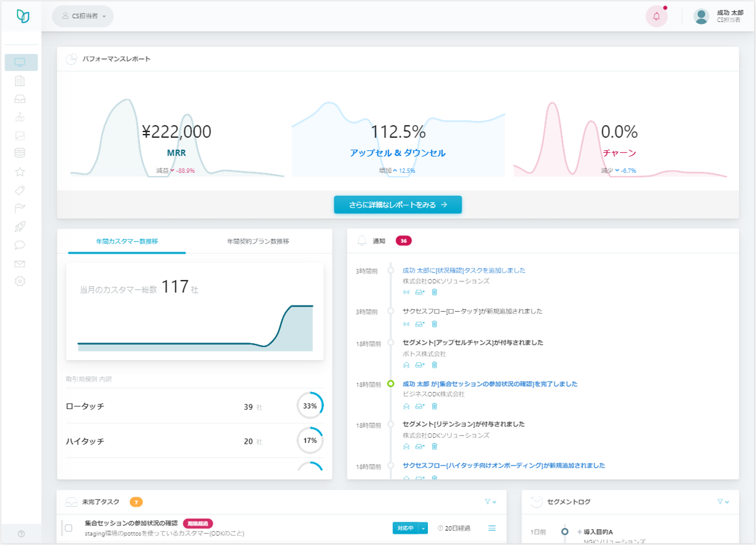Open the chat bubble icon in sidebar

(x=20, y=245)
